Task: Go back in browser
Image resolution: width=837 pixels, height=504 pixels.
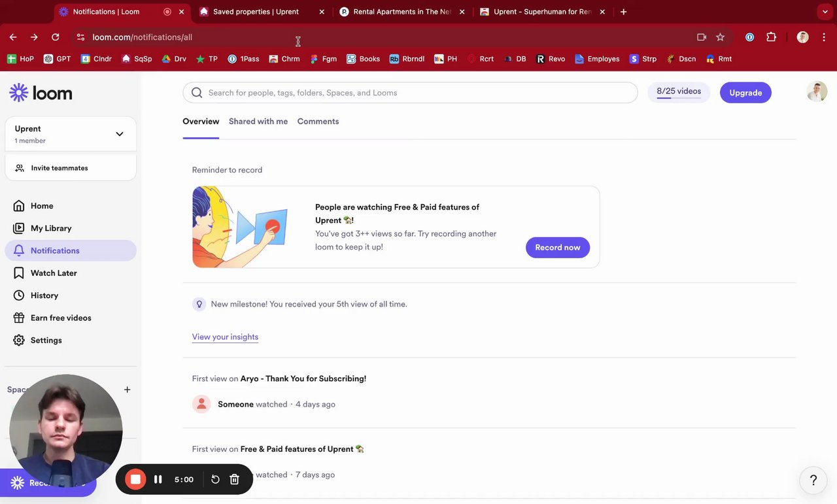Action: click(x=13, y=37)
